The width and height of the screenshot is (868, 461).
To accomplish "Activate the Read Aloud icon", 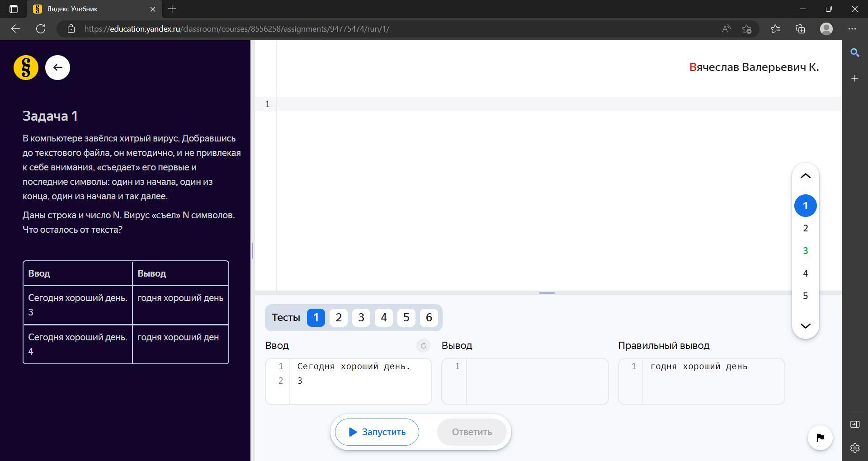I will (x=726, y=29).
